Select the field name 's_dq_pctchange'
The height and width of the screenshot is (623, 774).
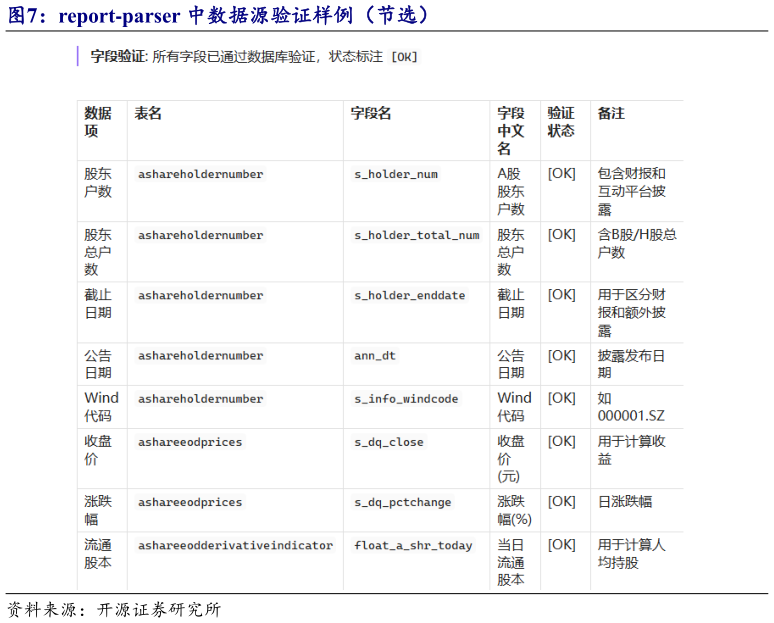click(402, 503)
